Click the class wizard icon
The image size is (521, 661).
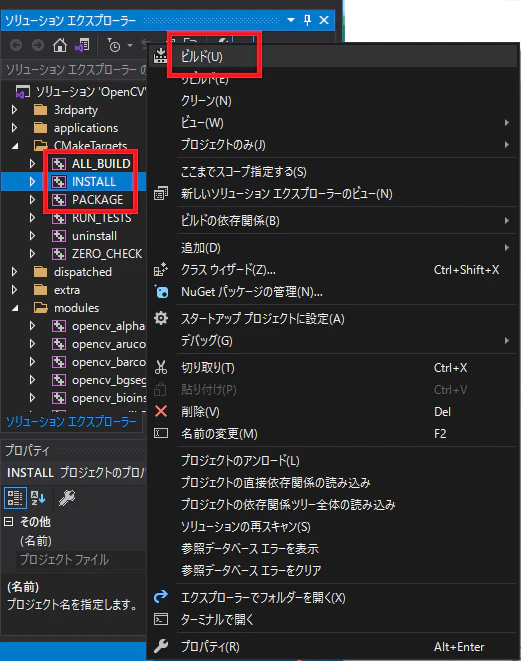[161, 269]
